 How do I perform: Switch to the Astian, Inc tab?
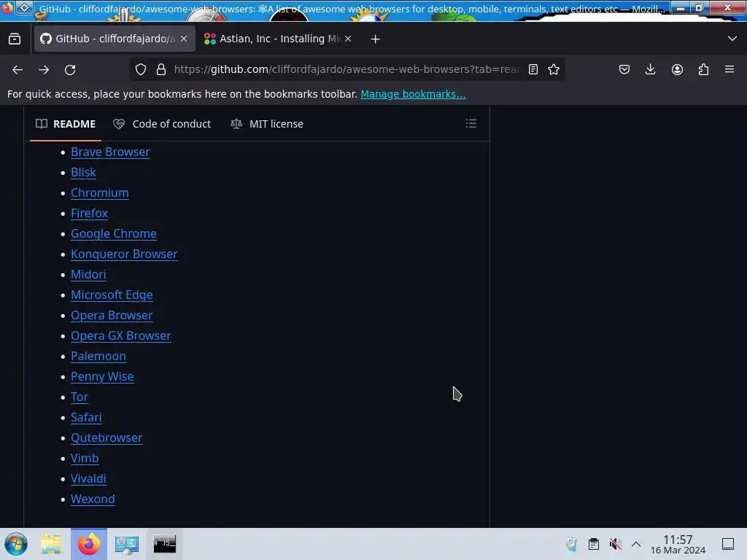pyautogui.click(x=278, y=39)
